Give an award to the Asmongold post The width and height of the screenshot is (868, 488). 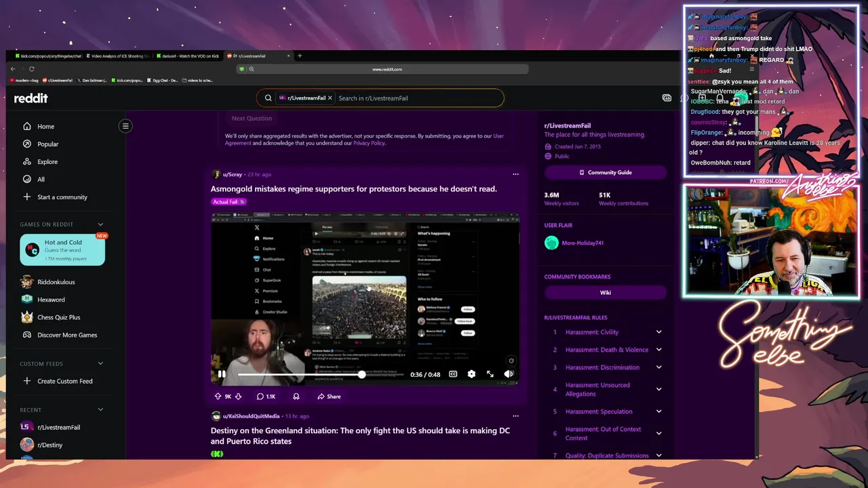[296, 396]
